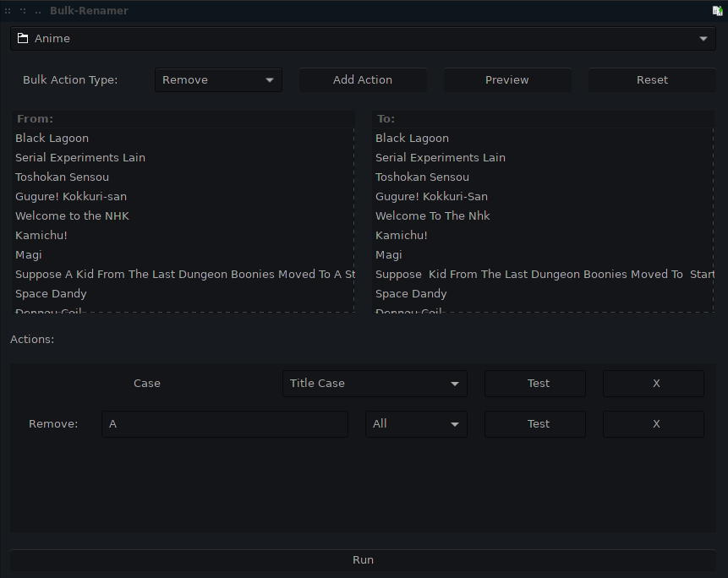The image size is (728, 578).
Task: Click the Case action label
Action: tap(147, 384)
